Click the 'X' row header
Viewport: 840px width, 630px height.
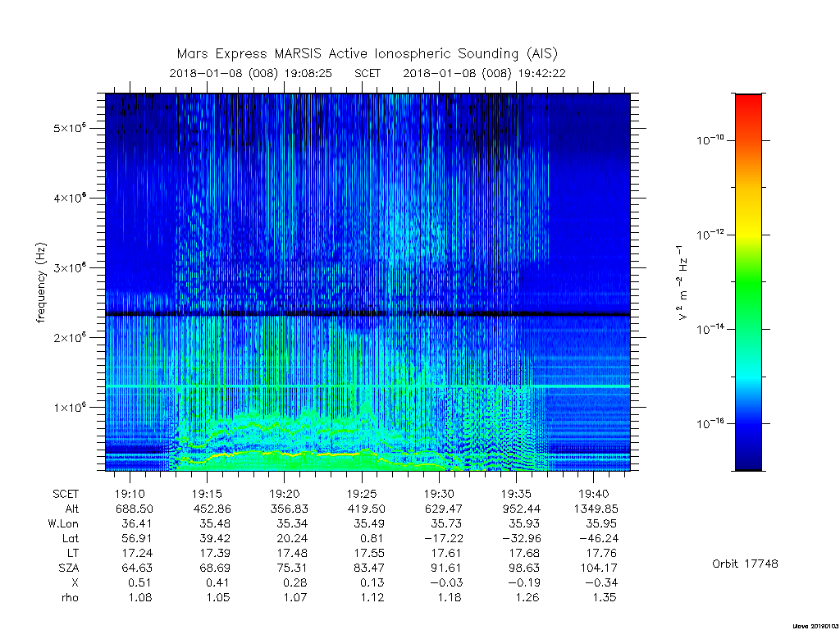[x=75, y=582]
